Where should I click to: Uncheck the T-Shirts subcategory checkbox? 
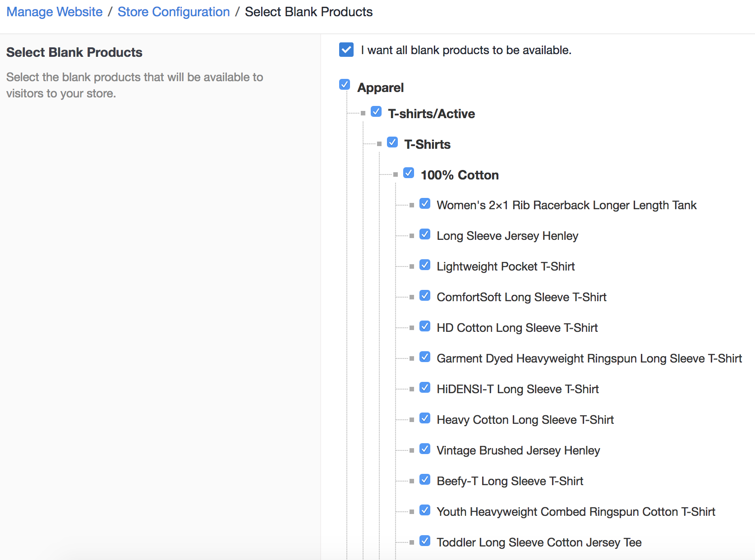392,142
